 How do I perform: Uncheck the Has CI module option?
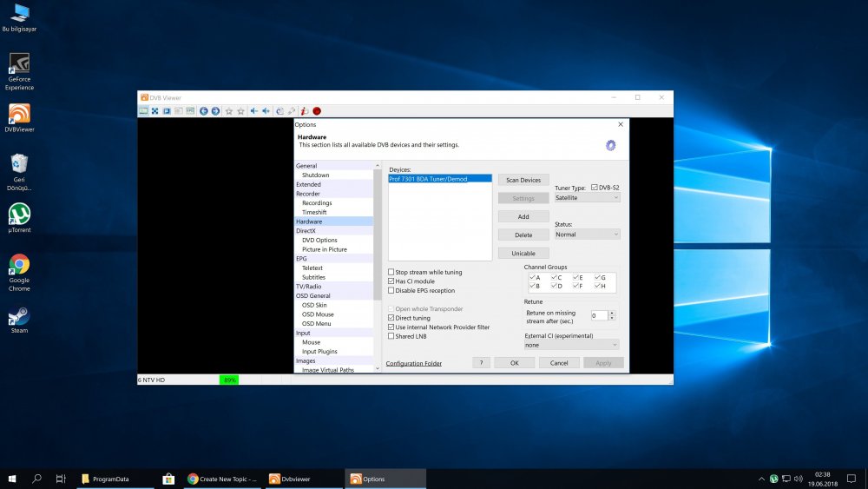tap(391, 281)
